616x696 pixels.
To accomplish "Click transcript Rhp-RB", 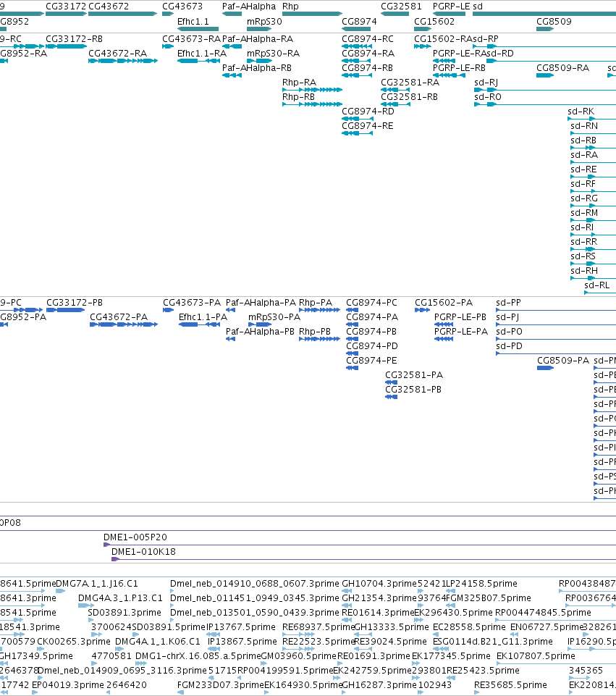I will pyautogui.click(x=298, y=97).
